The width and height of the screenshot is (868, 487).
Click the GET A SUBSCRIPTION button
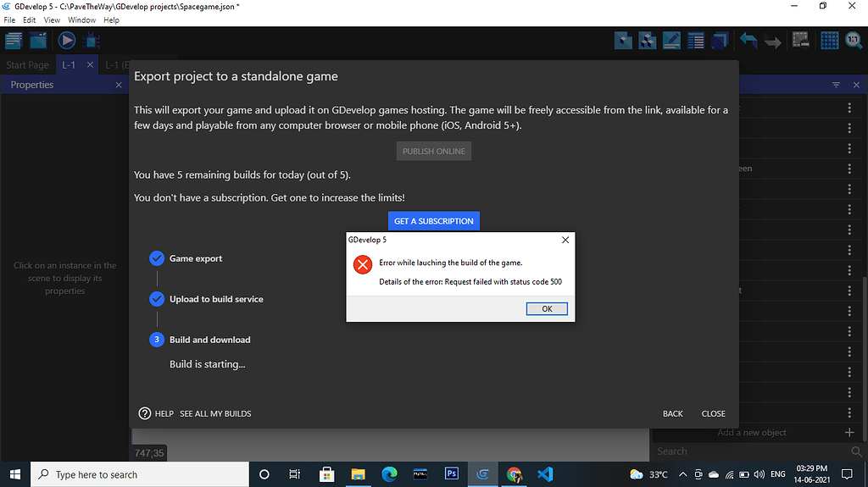pyautogui.click(x=433, y=221)
